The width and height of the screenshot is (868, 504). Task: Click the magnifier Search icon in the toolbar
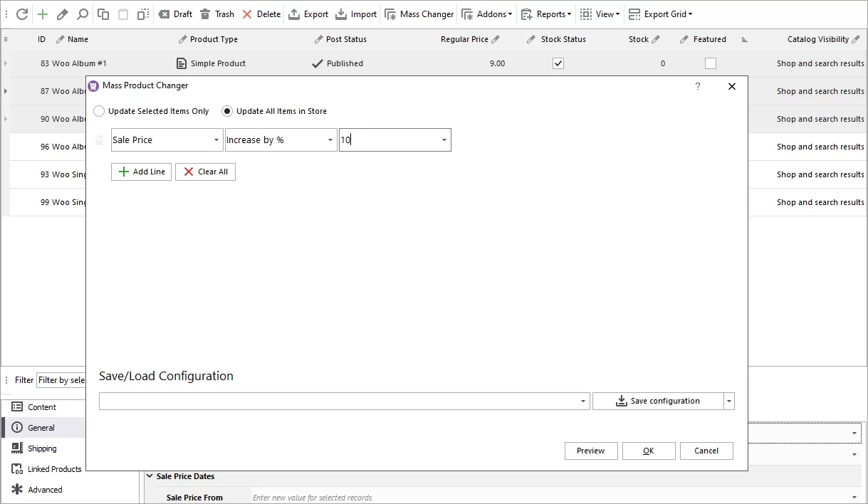pos(83,14)
